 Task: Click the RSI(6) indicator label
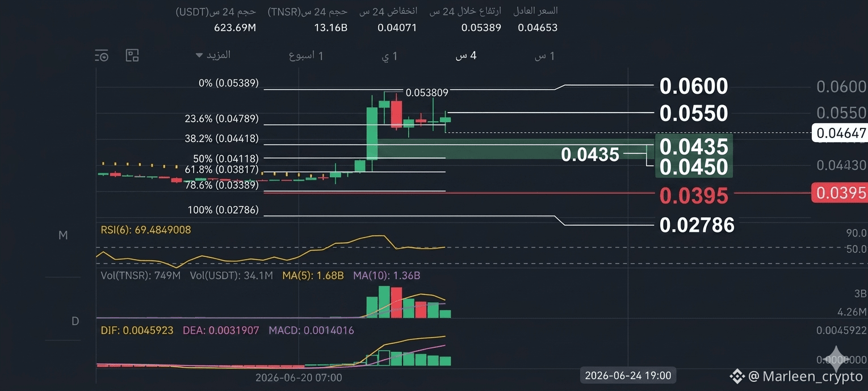pos(146,230)
